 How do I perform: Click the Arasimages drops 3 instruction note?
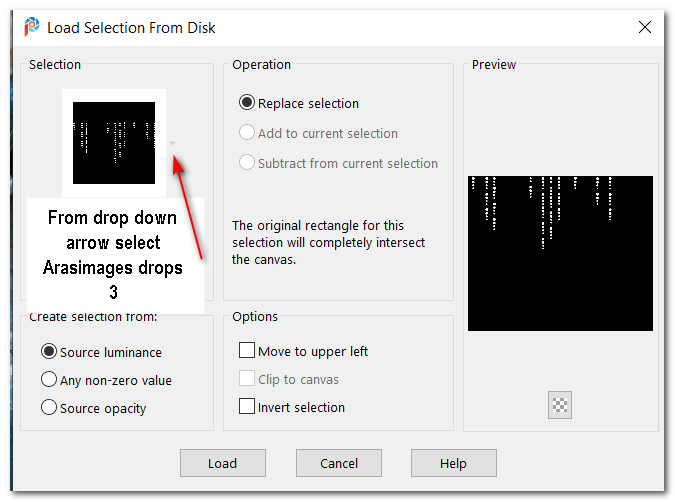(x=113, y=254)
